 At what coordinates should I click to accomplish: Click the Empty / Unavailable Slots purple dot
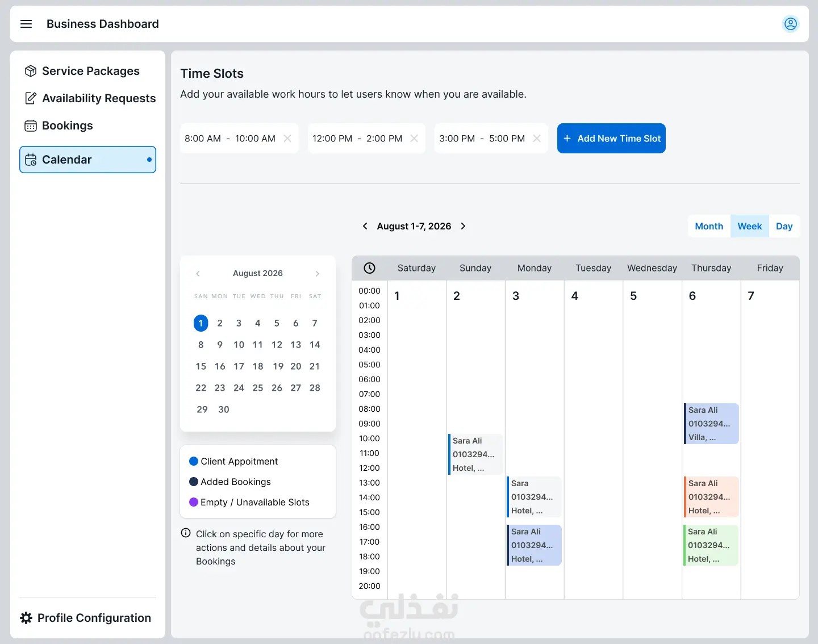point(194,502)
